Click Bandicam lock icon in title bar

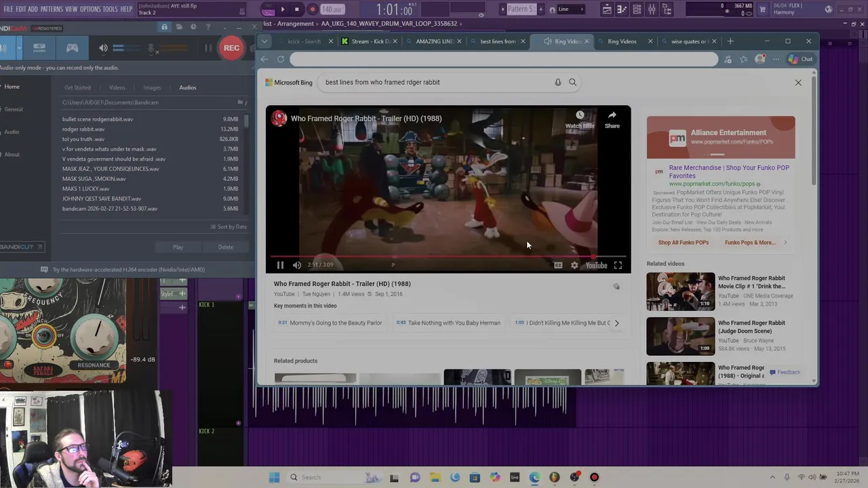164,27
